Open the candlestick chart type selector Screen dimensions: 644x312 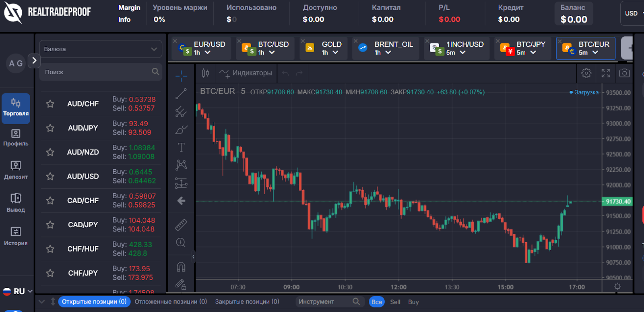click(205, 73)
